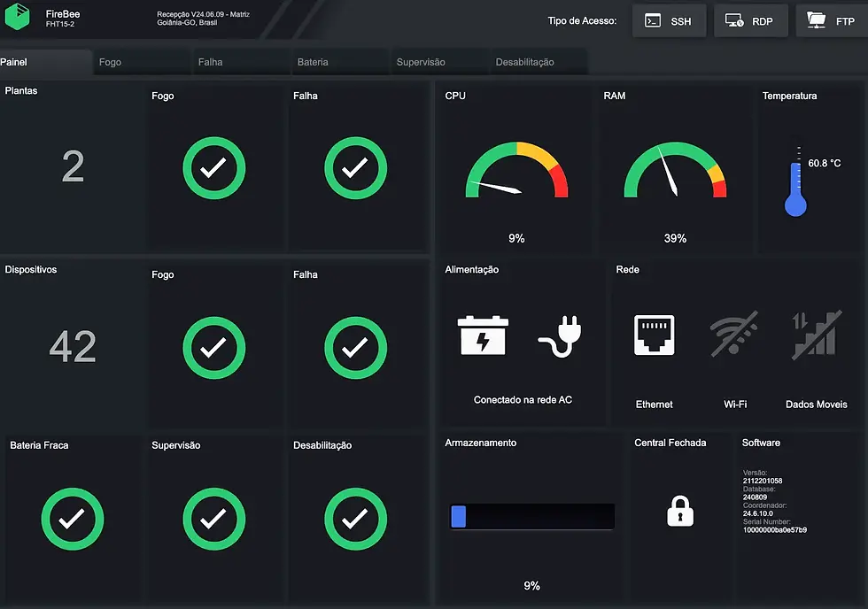Click the Plantas Fogo status checkmark
The width and height of the screenshot is (868, 609).
[x=214, y=168]
